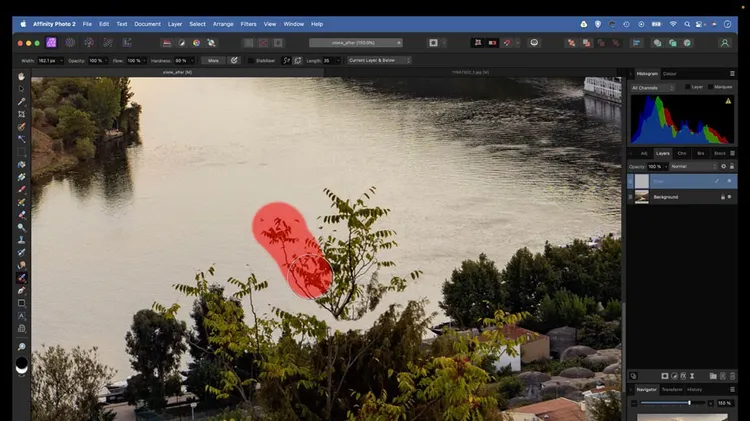This screenshot has height=421, width=750.
Task: Select the Flood Fill bucket tool
Action: pos(22,165)
